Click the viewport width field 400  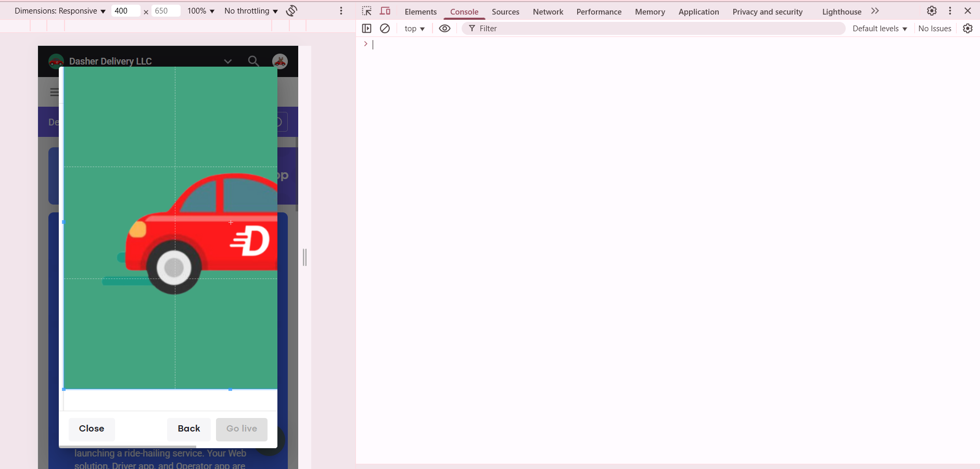pyautogui.click(x=125, y=11)
